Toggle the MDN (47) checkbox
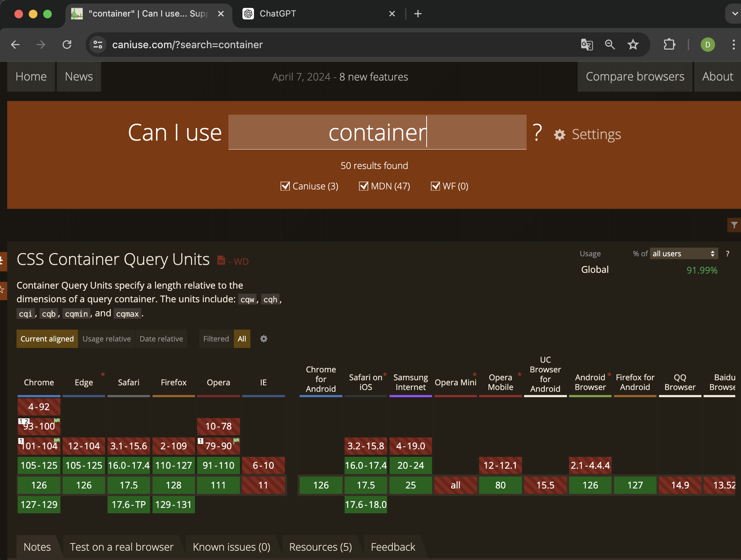The image size is (741, 560). pos(363,186)
